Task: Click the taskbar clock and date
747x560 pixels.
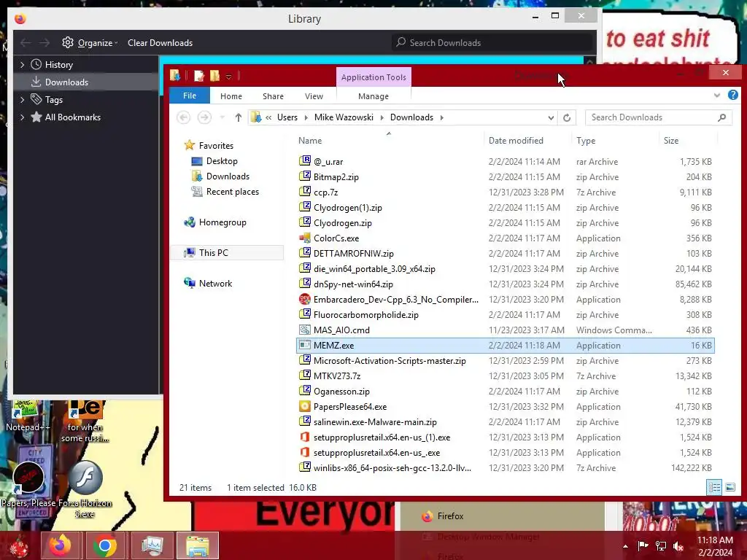Action: tap(715, 546)
